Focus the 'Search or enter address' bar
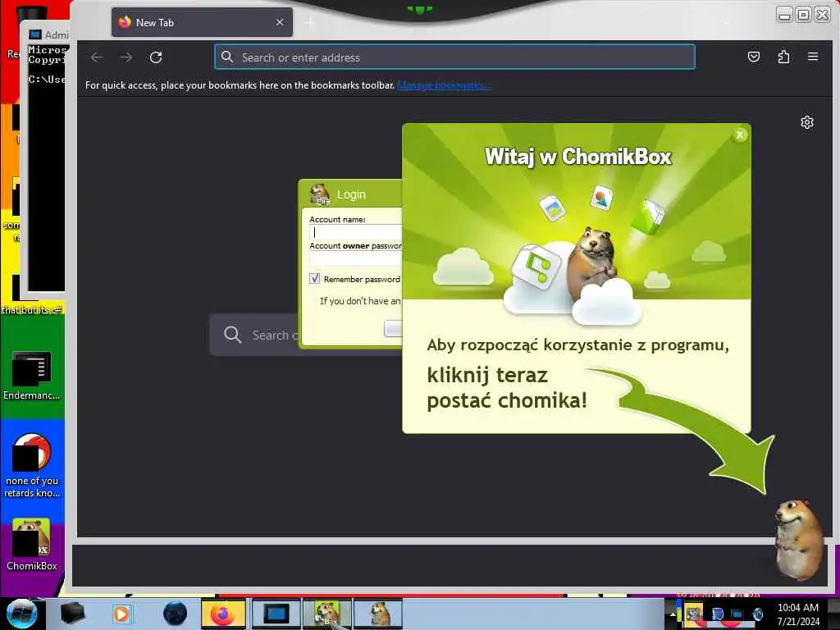Viewport: 840px width, 630px height. pos(454,57)
